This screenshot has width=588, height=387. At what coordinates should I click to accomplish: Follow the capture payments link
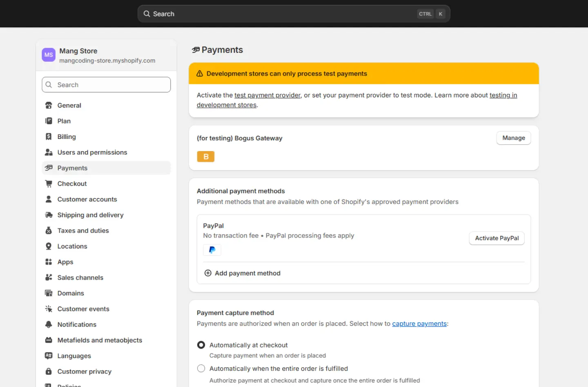pos(419,324)
